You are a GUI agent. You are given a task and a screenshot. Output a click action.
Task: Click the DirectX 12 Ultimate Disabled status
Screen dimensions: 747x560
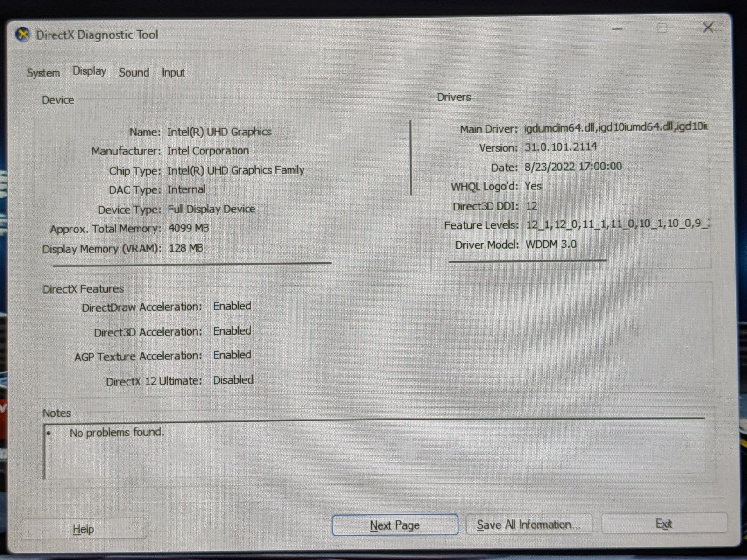pos(233,380)
